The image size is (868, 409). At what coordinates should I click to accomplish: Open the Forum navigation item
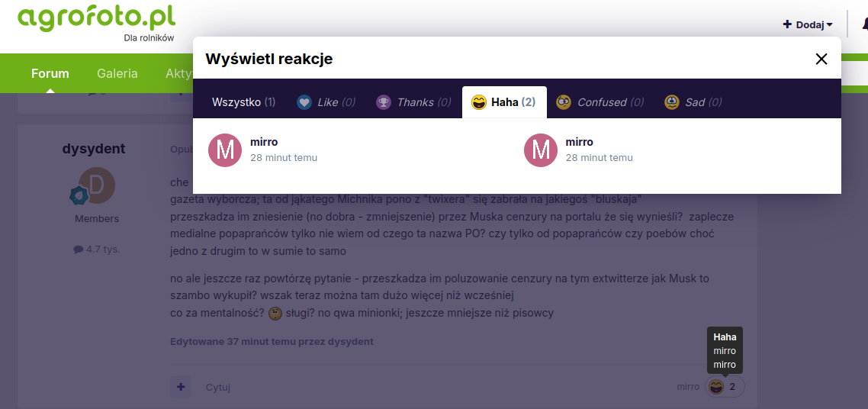tap(50, 73)
